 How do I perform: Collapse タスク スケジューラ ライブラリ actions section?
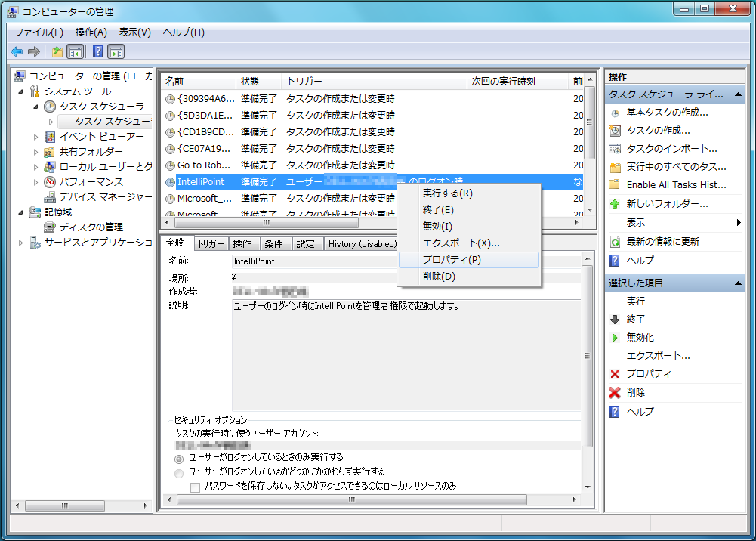click(738, 94)
